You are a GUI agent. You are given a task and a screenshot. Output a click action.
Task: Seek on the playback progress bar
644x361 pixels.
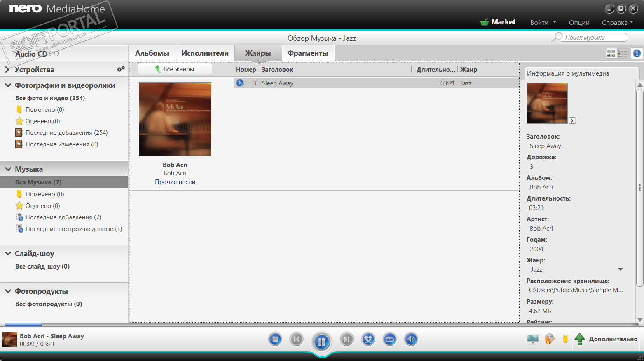(x=322, y=325)
